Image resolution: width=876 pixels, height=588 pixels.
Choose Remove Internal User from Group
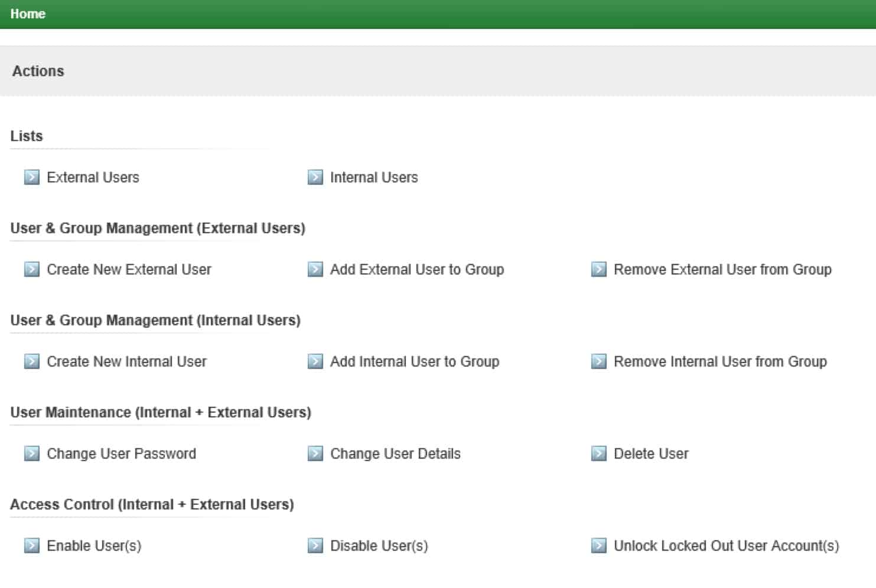coord(719,361)
